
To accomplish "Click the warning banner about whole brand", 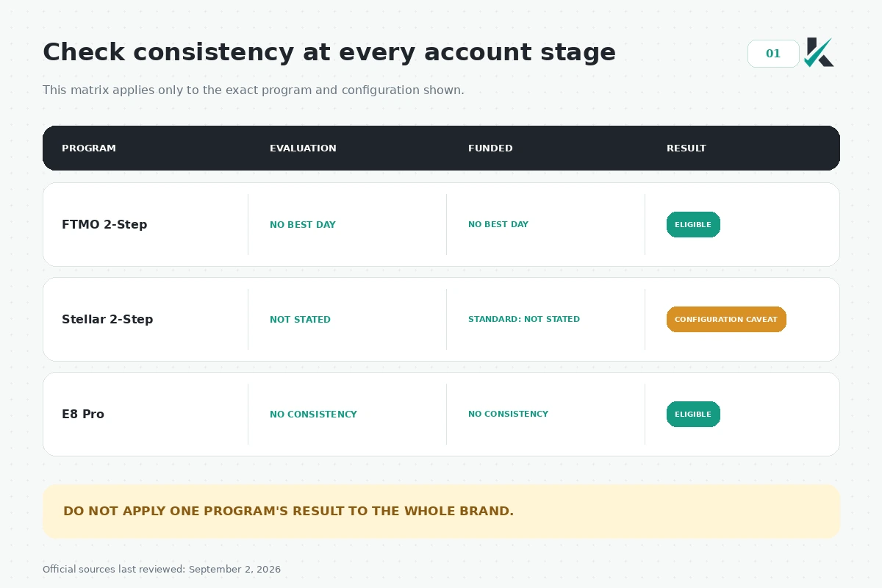I will tap(441, 511).
